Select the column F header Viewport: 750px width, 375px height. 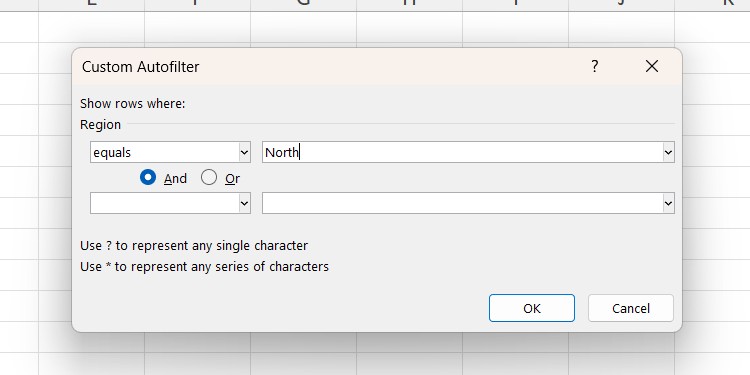point(197,5)
